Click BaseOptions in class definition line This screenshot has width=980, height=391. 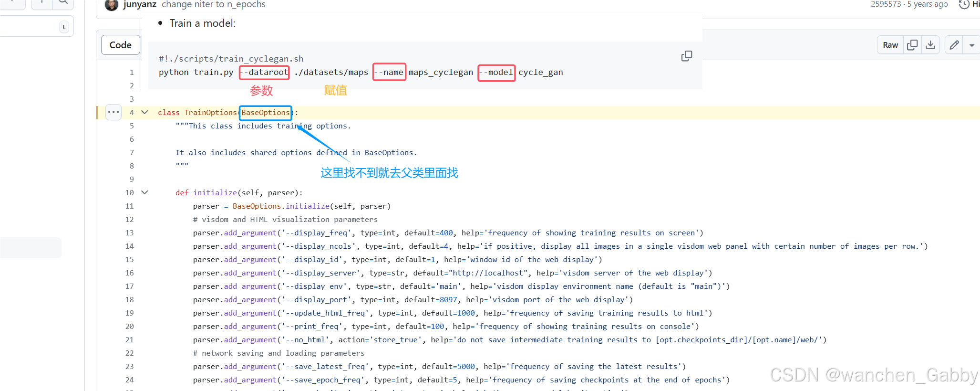(266, 113)
